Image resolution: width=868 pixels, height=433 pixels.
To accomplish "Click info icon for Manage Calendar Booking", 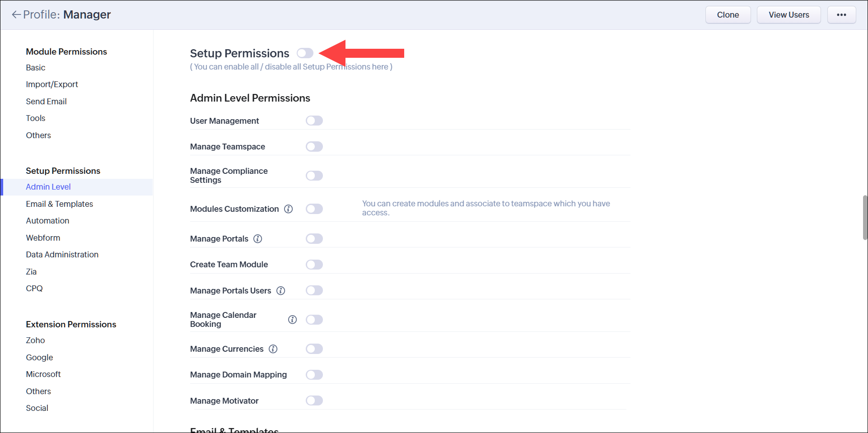I will coord(292,320).
